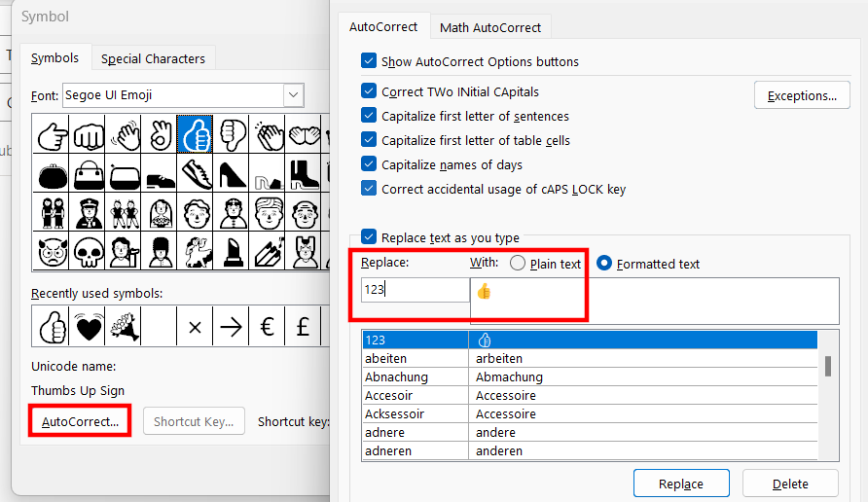
Task: Pick right arrow from recently used symbols
Action: point(231,327)
